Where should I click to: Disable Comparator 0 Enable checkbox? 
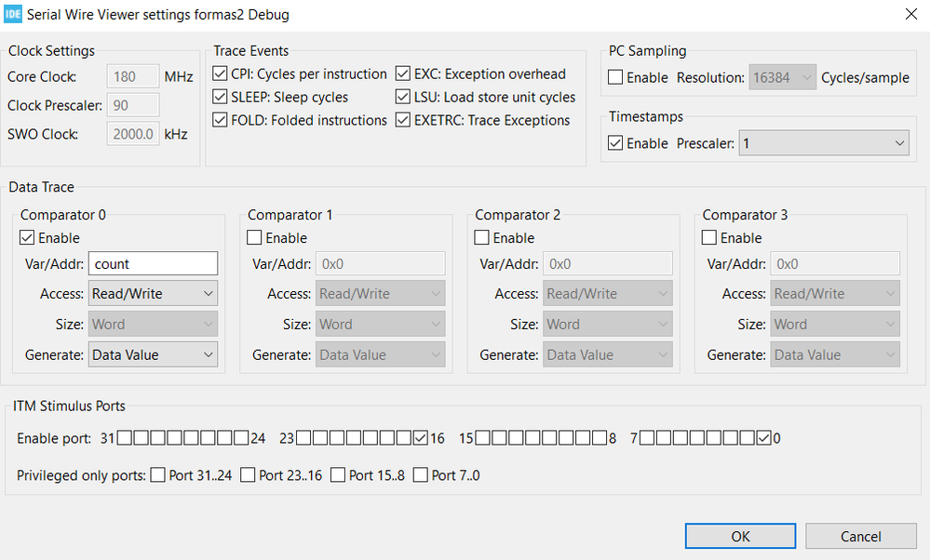(27, 238)
